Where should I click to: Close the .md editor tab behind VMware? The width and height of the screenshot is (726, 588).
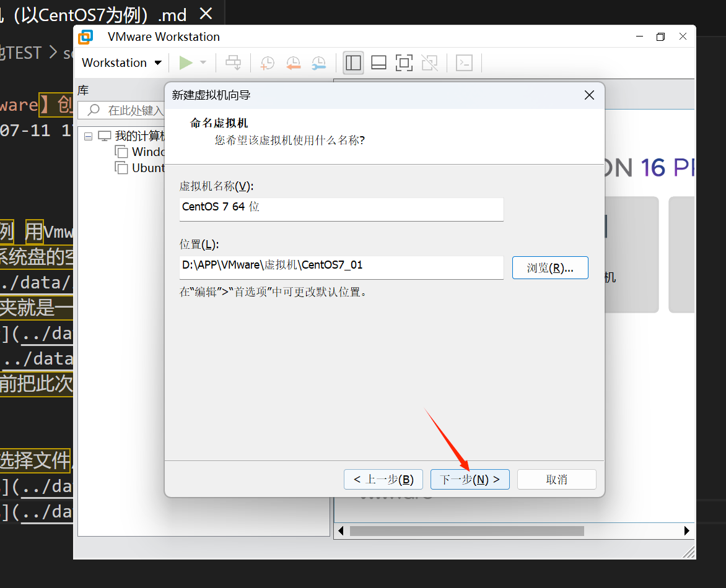pos(206,14)
